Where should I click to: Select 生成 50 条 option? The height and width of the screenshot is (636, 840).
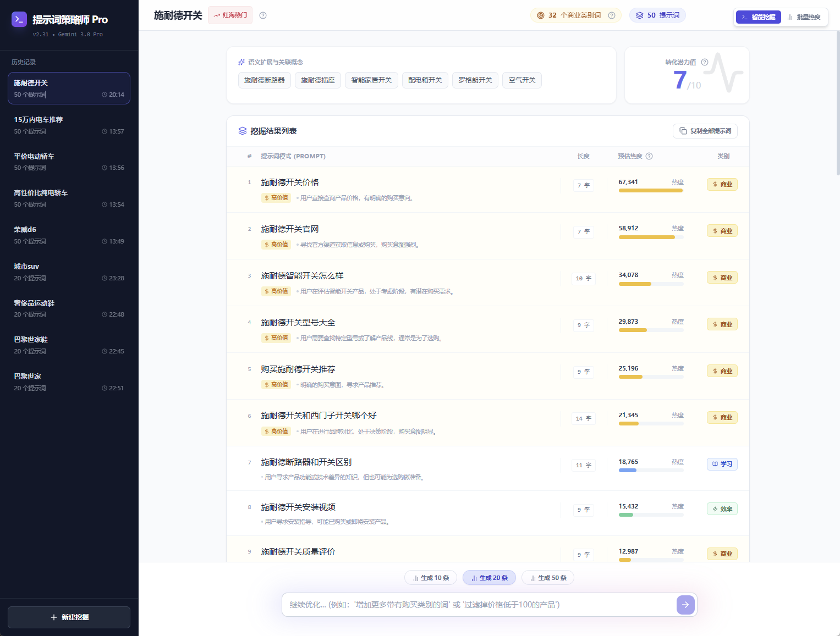(548, 578)
